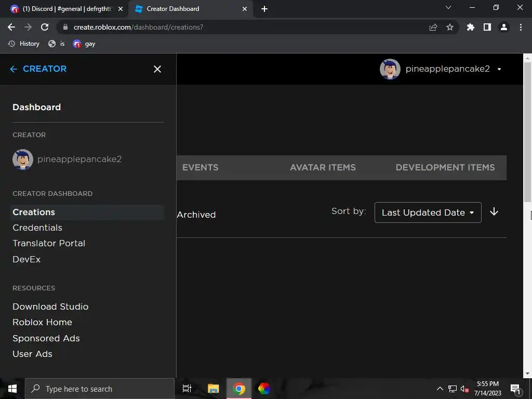This screenshot has width=532, height=399.
Task: Open the Extensions puzzle icon
Action: (x=470, y=27)
